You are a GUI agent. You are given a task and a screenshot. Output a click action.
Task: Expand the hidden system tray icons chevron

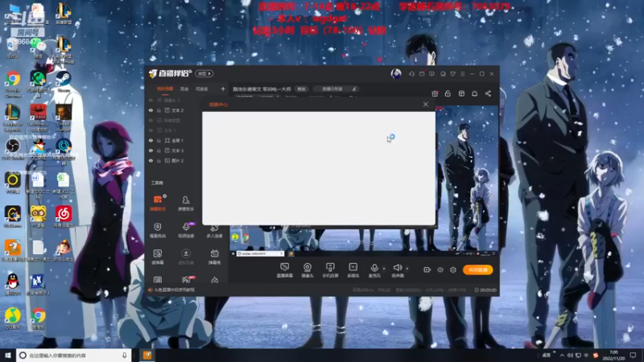pos(562,355)
